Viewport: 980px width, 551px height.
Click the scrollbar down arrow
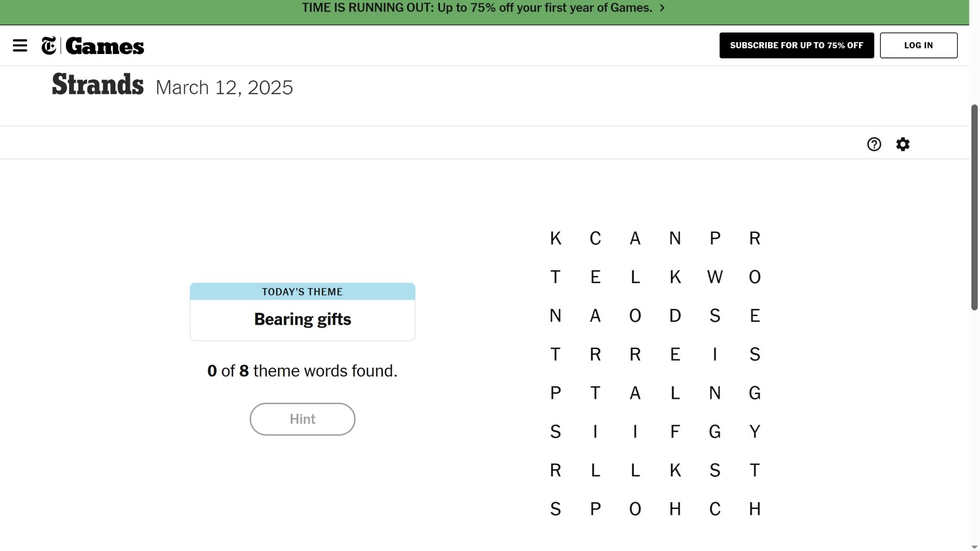974,547
